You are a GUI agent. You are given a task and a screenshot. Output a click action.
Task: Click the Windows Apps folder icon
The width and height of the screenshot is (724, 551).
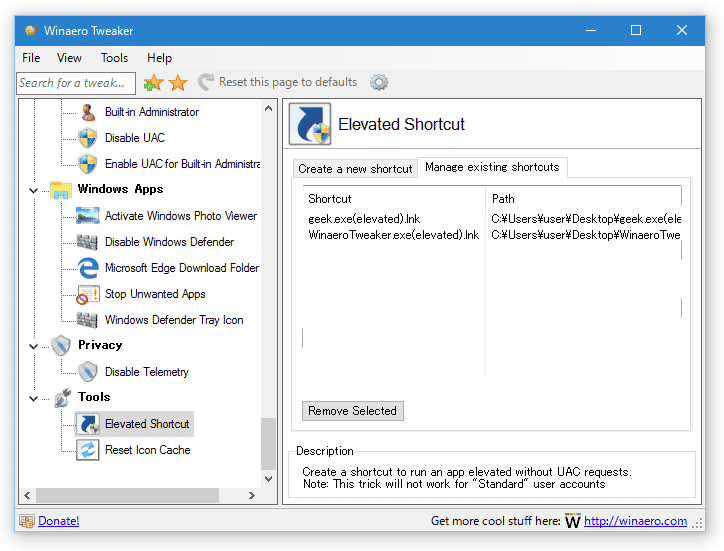coord(60,190)
